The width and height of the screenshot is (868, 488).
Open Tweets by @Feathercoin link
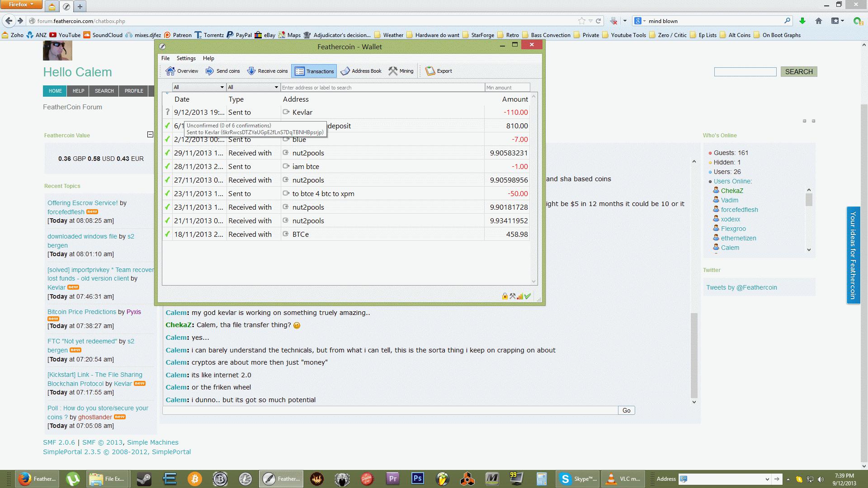pos(741,287)
